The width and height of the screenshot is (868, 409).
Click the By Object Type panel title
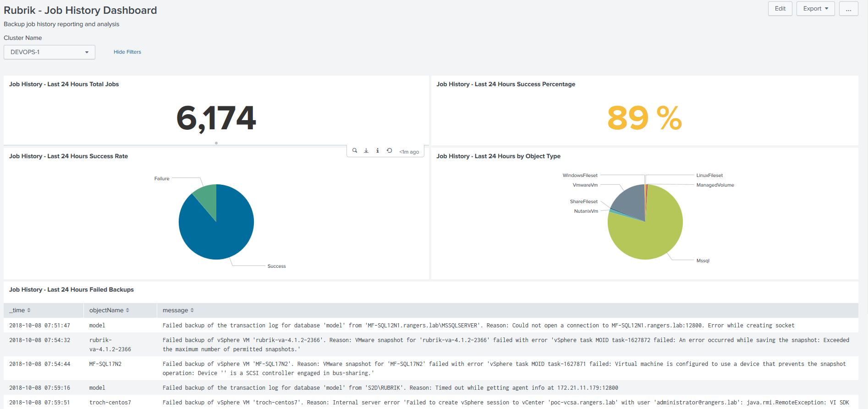tap(499, 156)
